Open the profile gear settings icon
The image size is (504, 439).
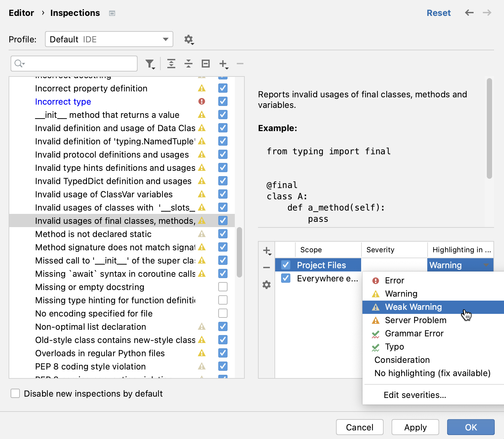coord(189,39)
